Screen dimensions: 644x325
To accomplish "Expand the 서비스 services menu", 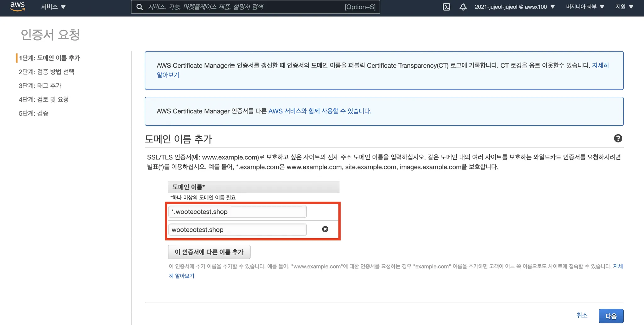I will click(x=53, y=7).
